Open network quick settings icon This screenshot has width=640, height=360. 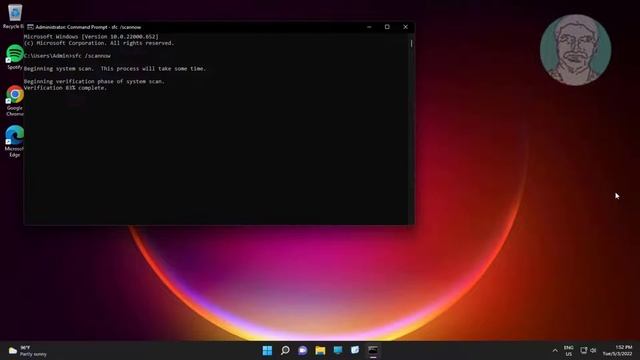tap(584, 350)
